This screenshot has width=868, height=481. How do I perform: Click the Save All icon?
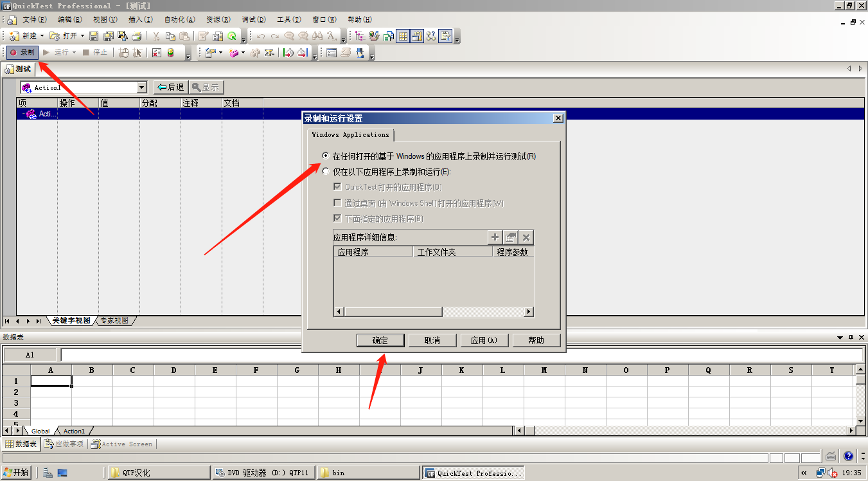tap(109, 36)
